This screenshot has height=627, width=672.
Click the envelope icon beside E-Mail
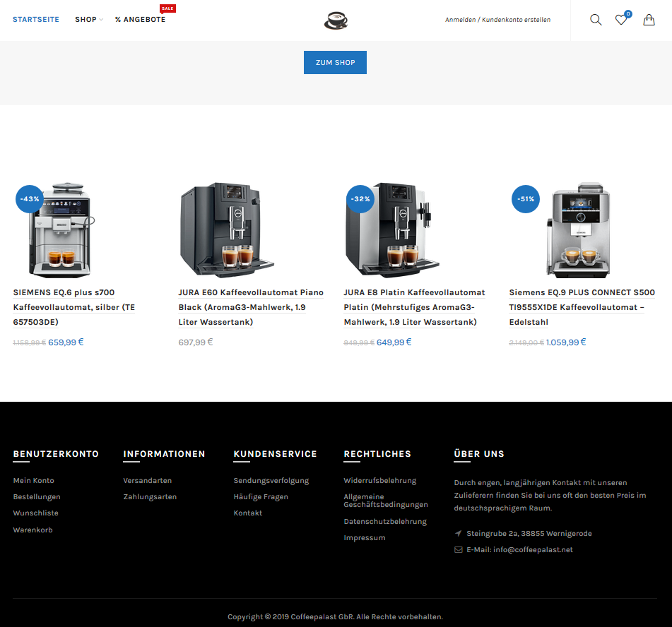pyautogui.click(x=458, y=550)
